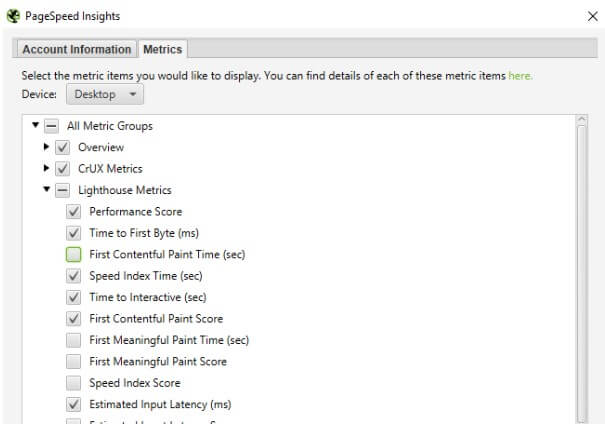The height and width of the screenshot is (424, 605).
Task: Uncheck the CrUX Metrics checkbox
Action: 63,169
